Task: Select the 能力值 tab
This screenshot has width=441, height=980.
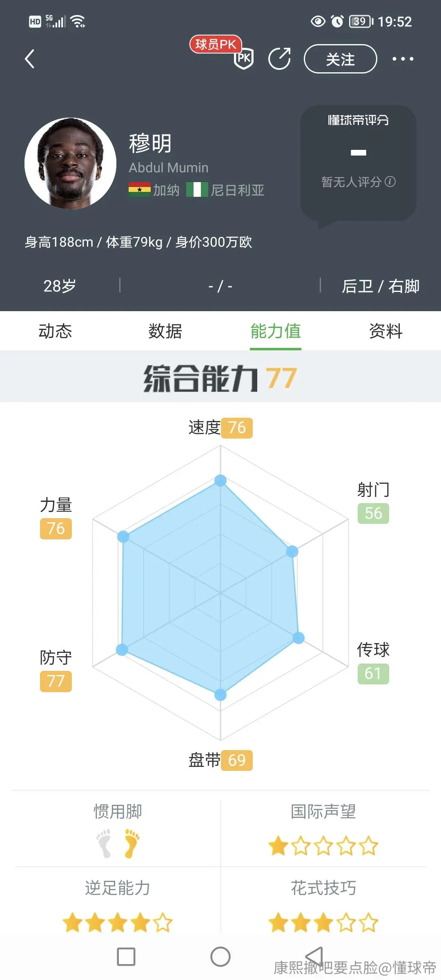Action: tap(276, 331)
